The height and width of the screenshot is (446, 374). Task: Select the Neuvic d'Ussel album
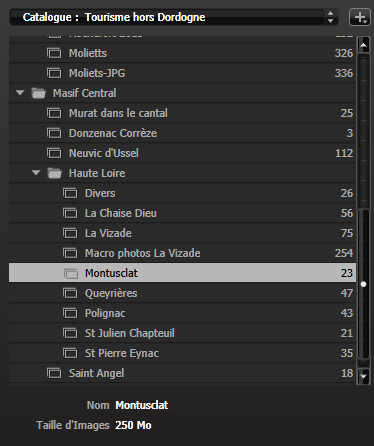point(182,153)
